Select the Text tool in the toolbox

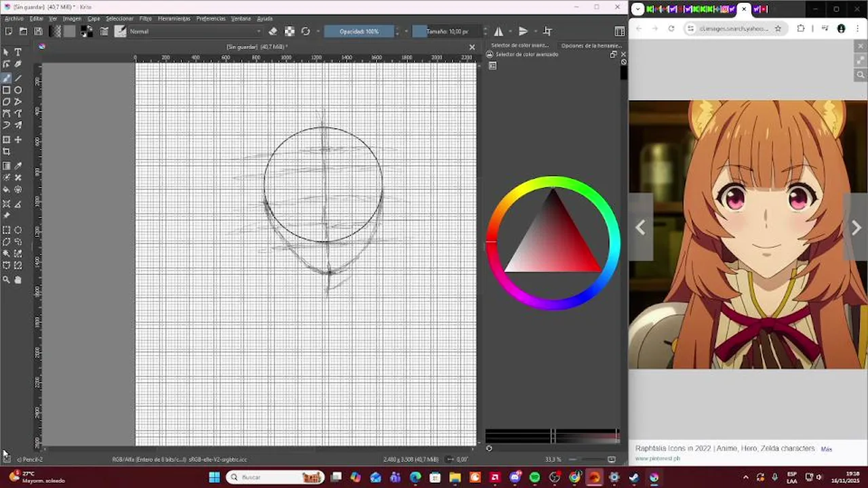tap(18, 52)
